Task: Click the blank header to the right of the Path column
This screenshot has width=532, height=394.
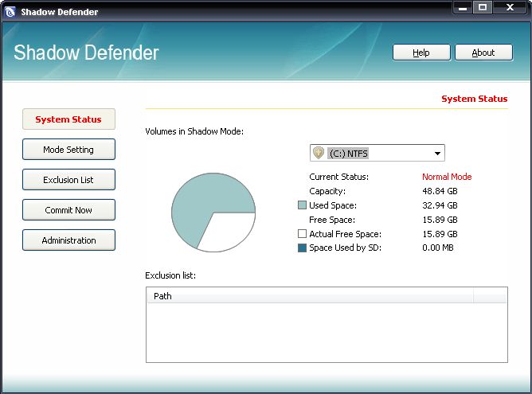Action: click(x=491, y=296)
